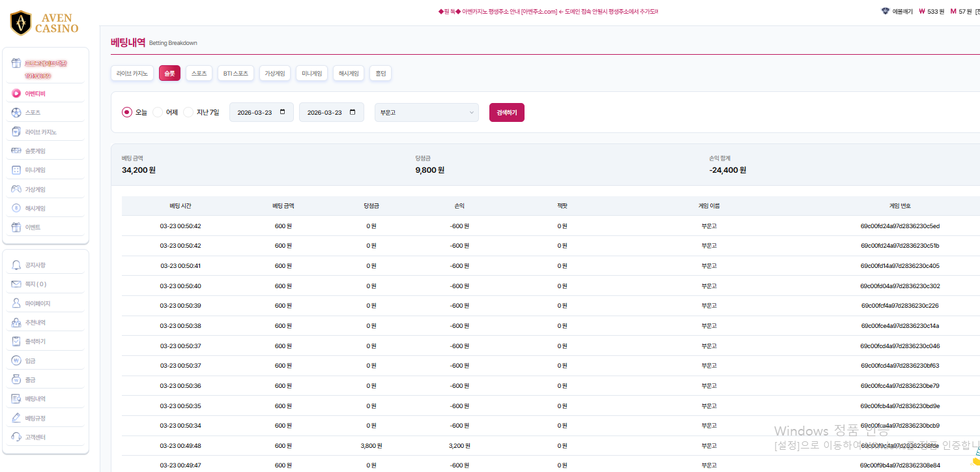Click the 공지사항 bell icon
The width and height of the screenshot is (980, 472).
point(16,265)
